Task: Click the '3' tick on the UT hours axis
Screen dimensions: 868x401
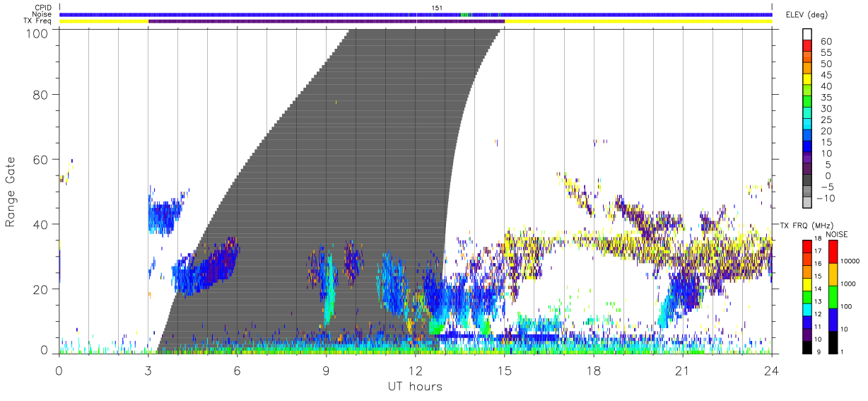Action: [148, 370]
